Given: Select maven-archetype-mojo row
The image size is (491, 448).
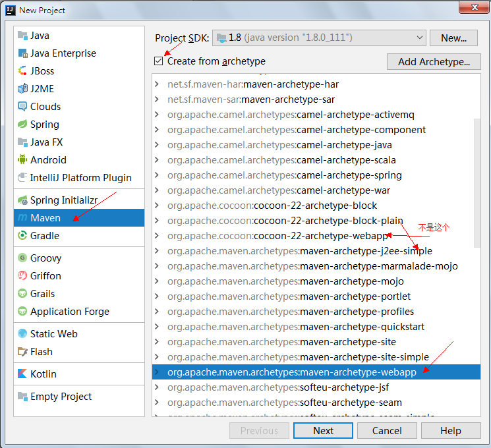Looking at the screenshot, I should [x=316, y=281].
